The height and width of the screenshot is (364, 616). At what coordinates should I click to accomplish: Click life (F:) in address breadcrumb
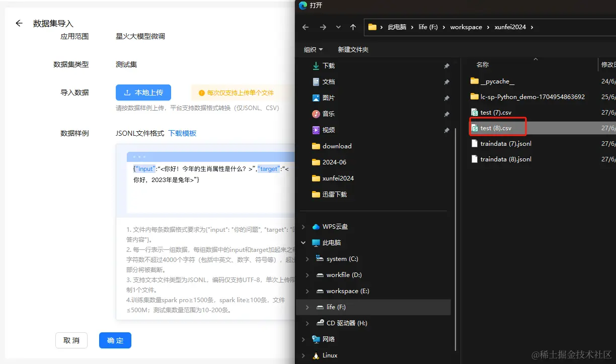428,27
